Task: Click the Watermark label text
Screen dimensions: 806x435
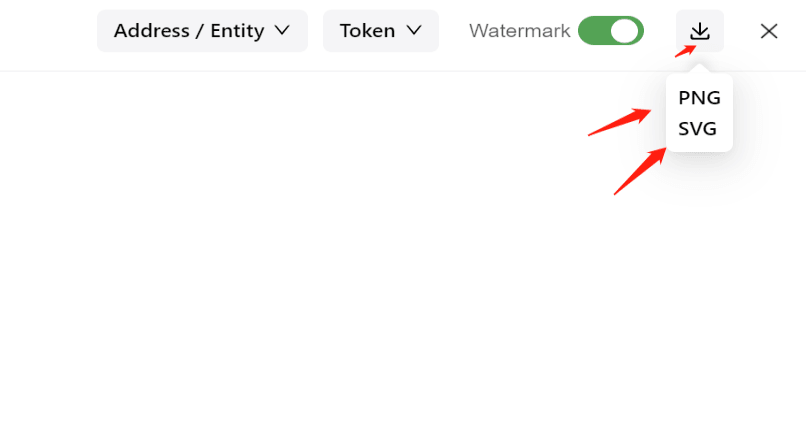Action: pyautogui.click(x=520, y=31)
